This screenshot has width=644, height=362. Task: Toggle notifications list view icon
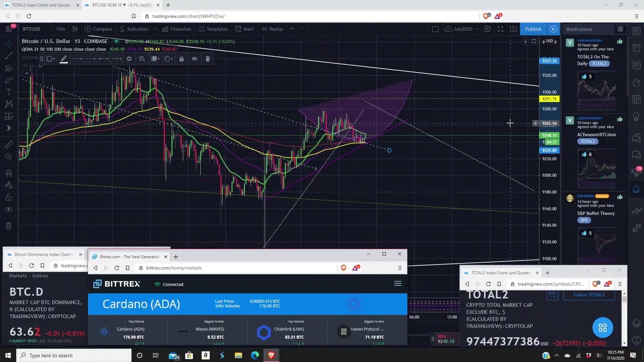tap(620, 29)
